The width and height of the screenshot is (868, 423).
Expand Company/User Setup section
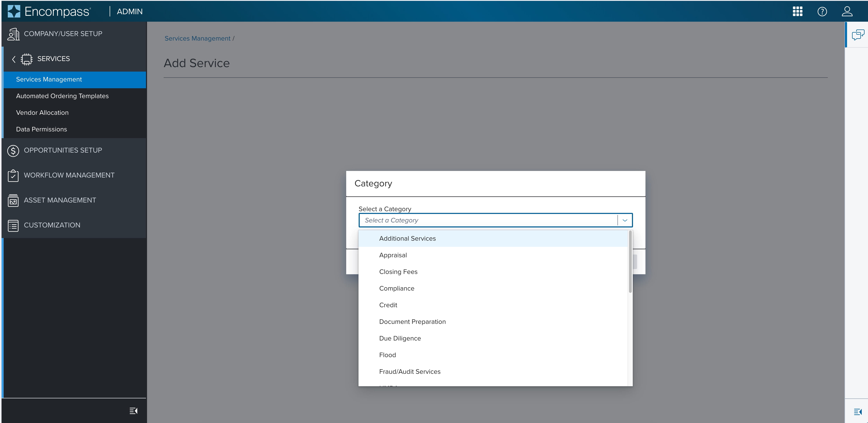click(x=63, y=34)
